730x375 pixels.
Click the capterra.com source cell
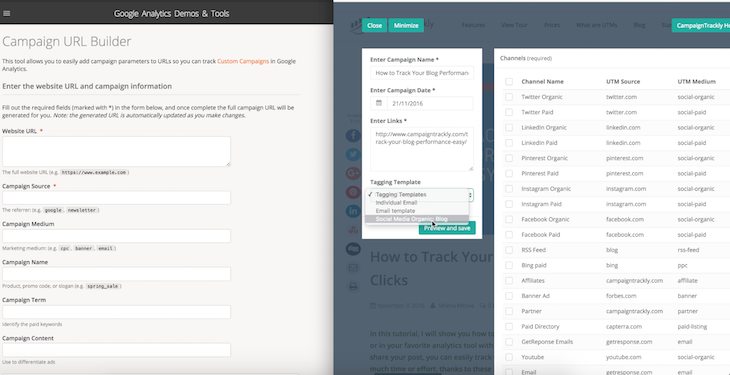click(624, 327)
